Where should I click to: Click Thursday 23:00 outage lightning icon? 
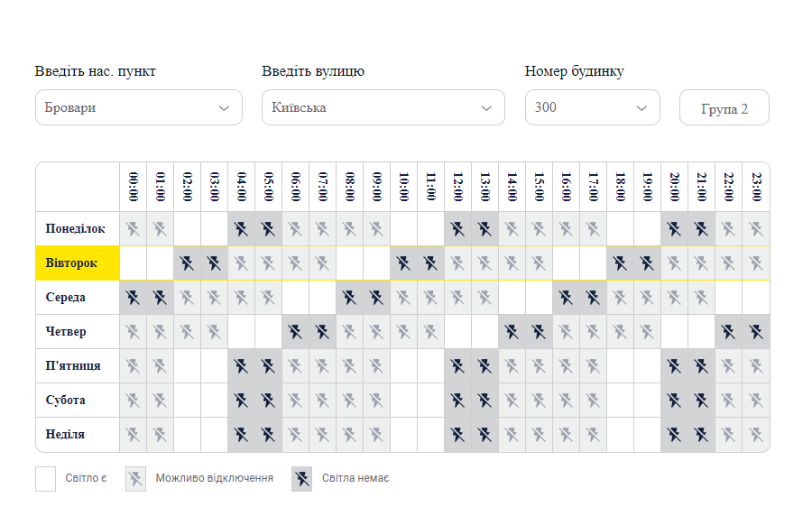755,331
